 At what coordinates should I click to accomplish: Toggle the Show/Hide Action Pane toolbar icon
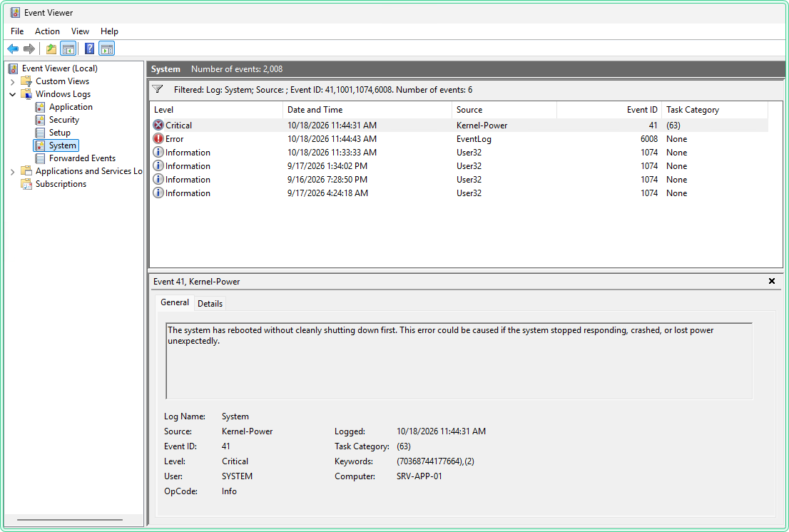click(107, 48)
